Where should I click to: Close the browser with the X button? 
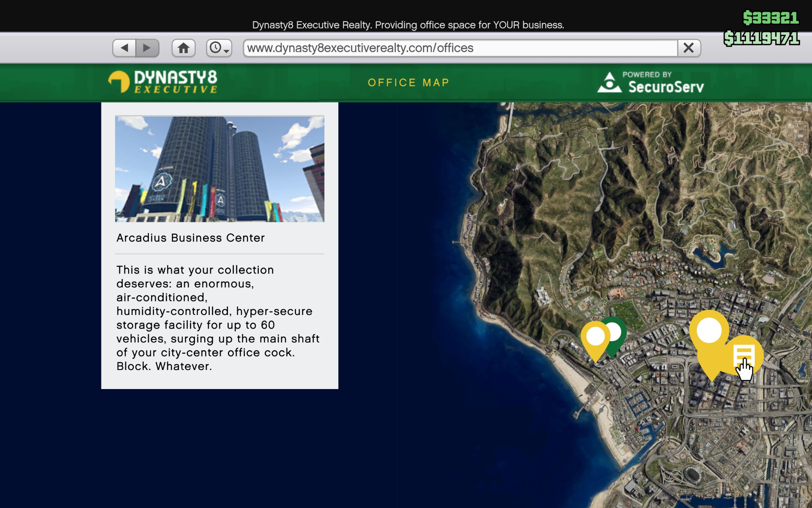[x=689, y=48]
